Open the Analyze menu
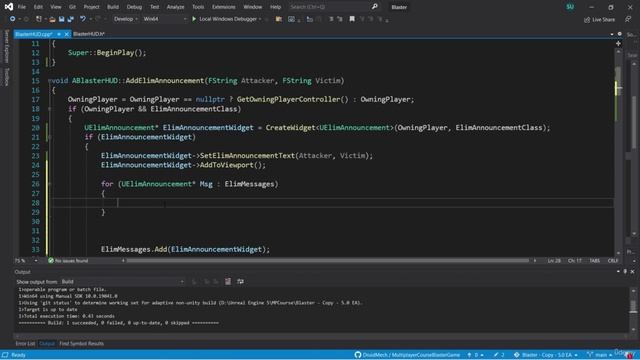Image resolution: width=640 pixels, height=360 pixels. pyautogui.click(x=176, y=7)
